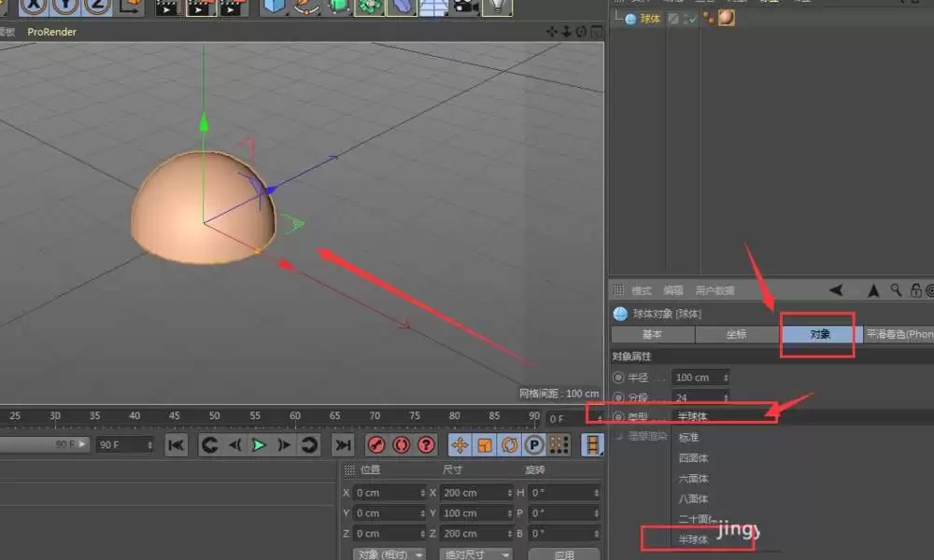Click frame 60 on the timeline ruler
This screenshot has height=560, width=934.
point(296,417)
